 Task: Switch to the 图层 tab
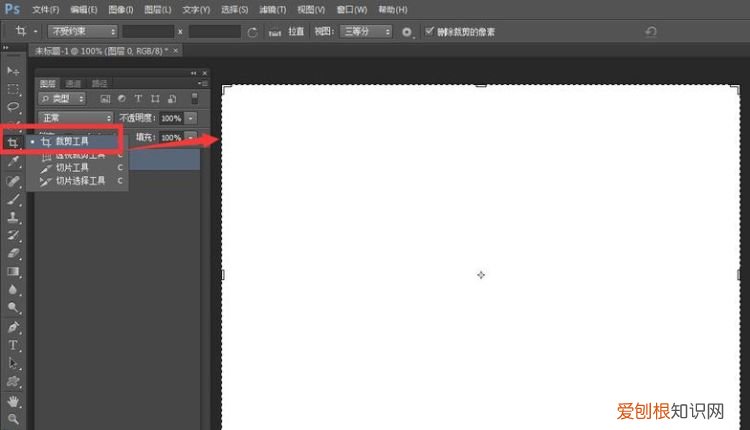(x=48, y=84)
